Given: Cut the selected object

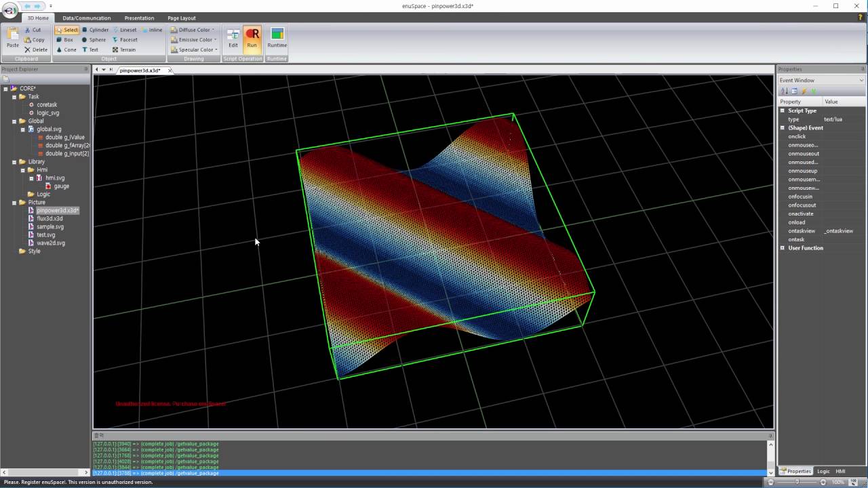Looking at the screenshot, I should [x=33, y=30].
